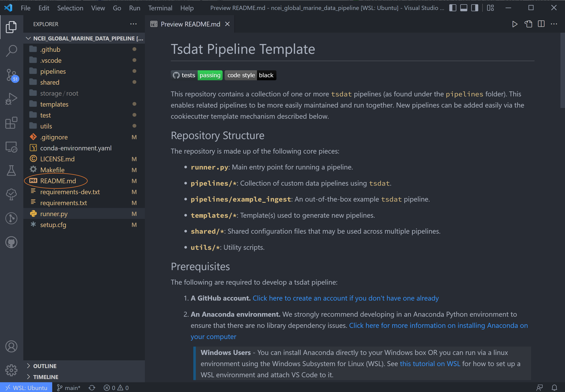Expand the pipelines folder
Image resolution: width=565 pixels, height=392 pixels.
point(84,71)
